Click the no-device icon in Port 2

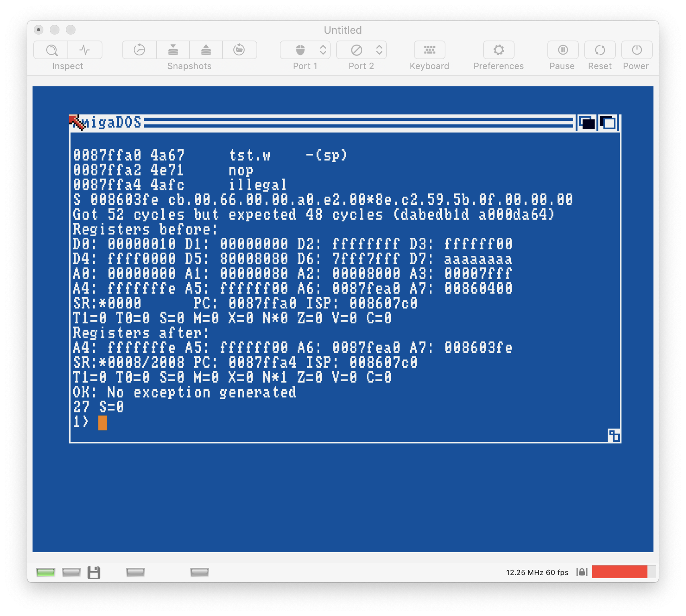(x=357, y=50)
